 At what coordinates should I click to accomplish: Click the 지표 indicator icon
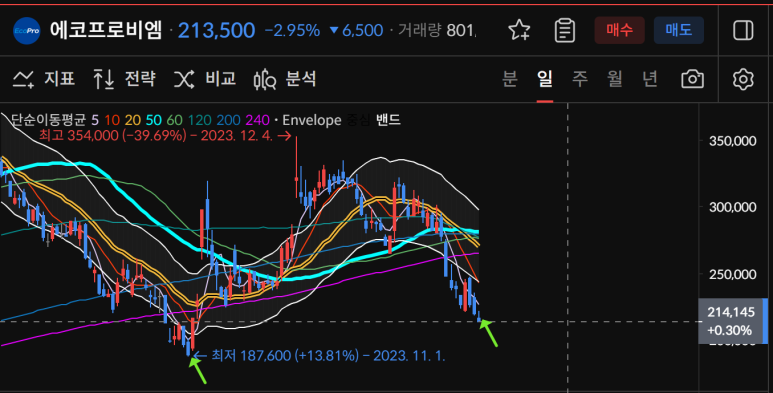coord(23,79)
